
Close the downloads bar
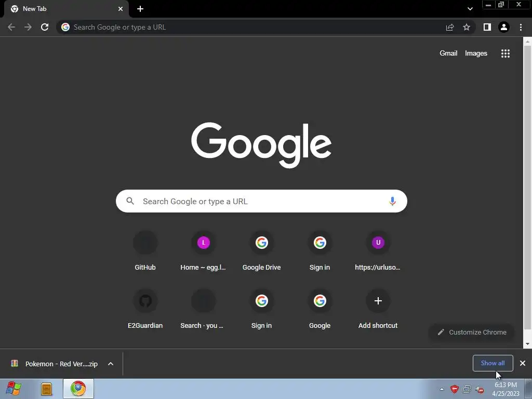(523, 363)
